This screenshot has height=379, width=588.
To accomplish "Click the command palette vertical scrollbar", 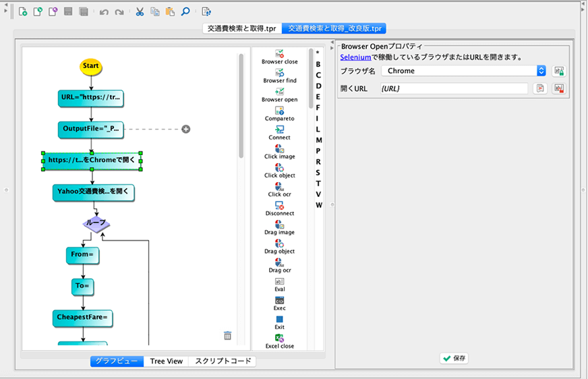I will pos(310,79).
